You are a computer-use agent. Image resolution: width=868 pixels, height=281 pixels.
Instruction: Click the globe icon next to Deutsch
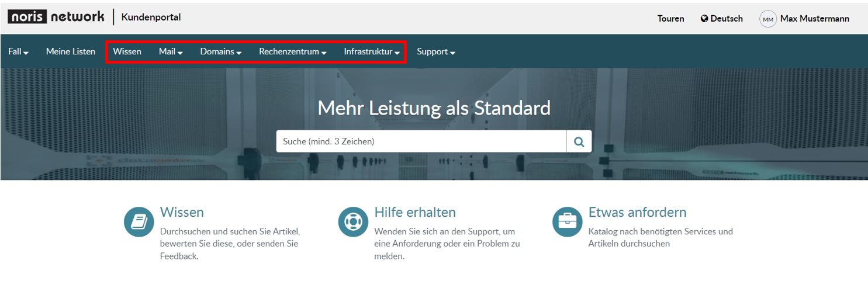[x=704, y=19]
